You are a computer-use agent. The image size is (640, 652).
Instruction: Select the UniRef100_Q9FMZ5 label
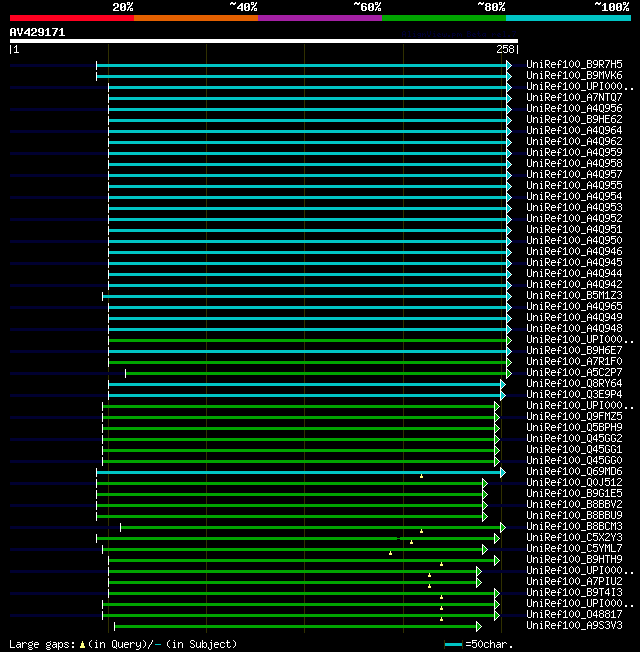click(x=574, y=417)
